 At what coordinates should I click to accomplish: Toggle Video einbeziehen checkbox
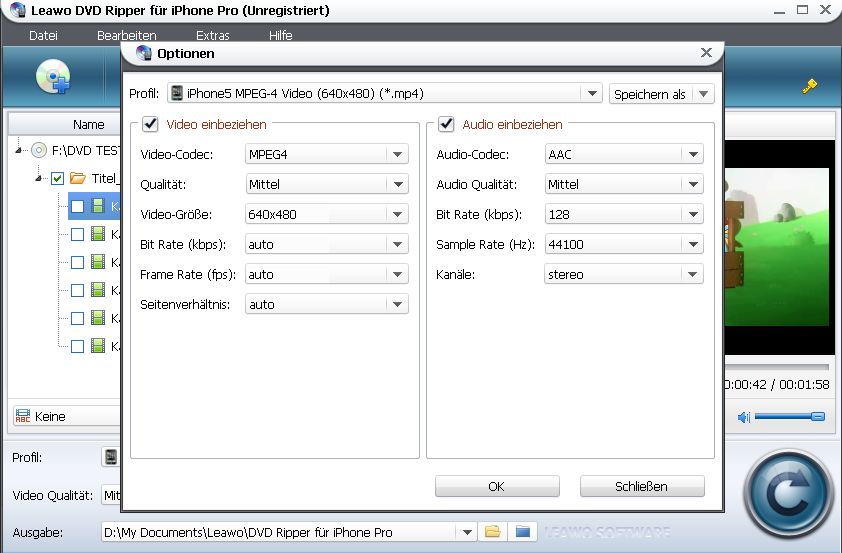tap(150, 125)
